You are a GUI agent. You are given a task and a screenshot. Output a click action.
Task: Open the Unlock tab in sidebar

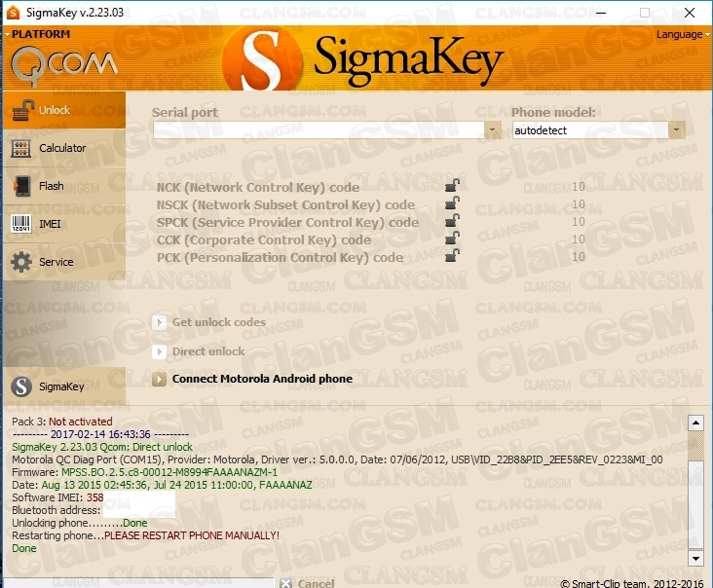pos(64,110)
